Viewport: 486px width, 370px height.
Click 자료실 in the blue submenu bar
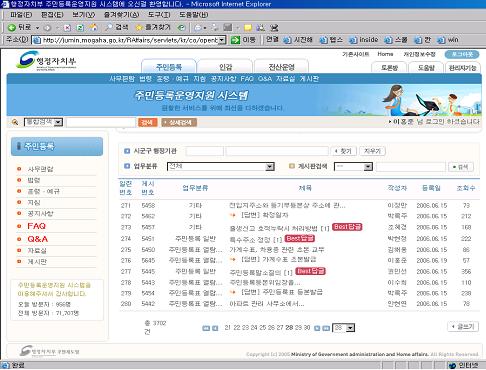[x=285, y=79]
